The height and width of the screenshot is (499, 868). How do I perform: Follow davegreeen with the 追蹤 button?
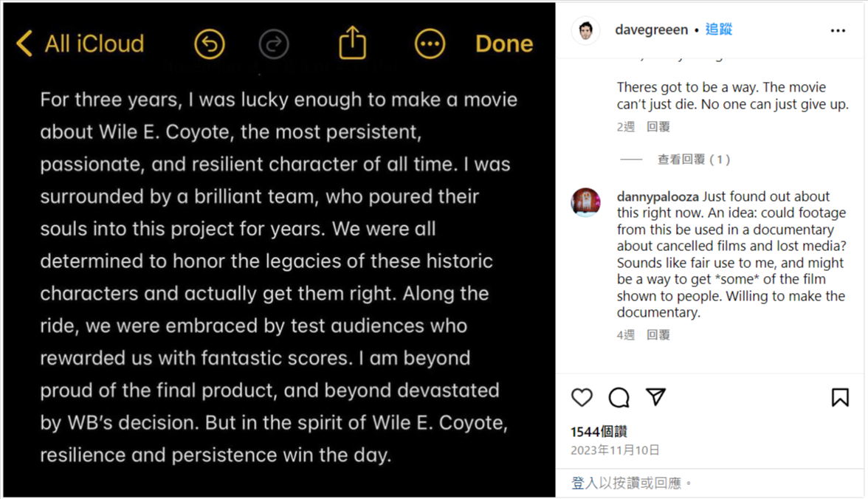point(719,30)
